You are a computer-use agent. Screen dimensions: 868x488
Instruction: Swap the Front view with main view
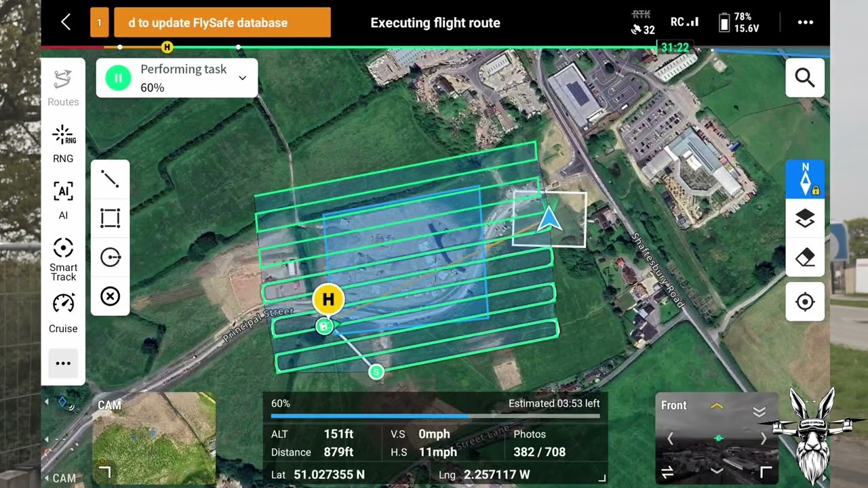[667, 472]
